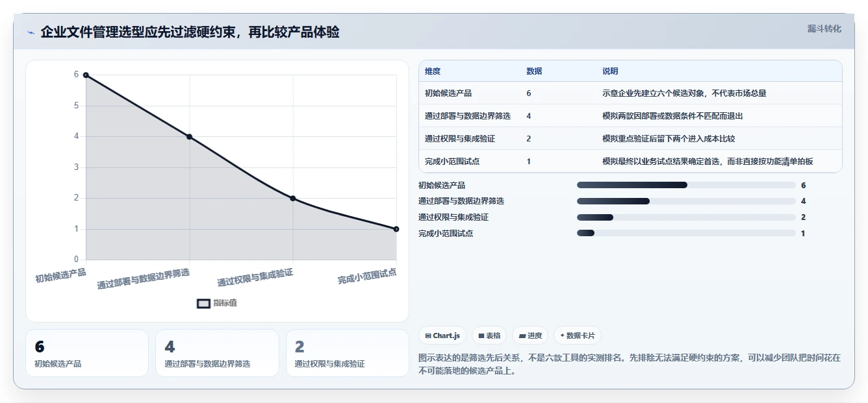Click table cell 初始候选产品
The width and height of the screenshot is (868, 403).
pyautogui.click(x=448, y=93)
